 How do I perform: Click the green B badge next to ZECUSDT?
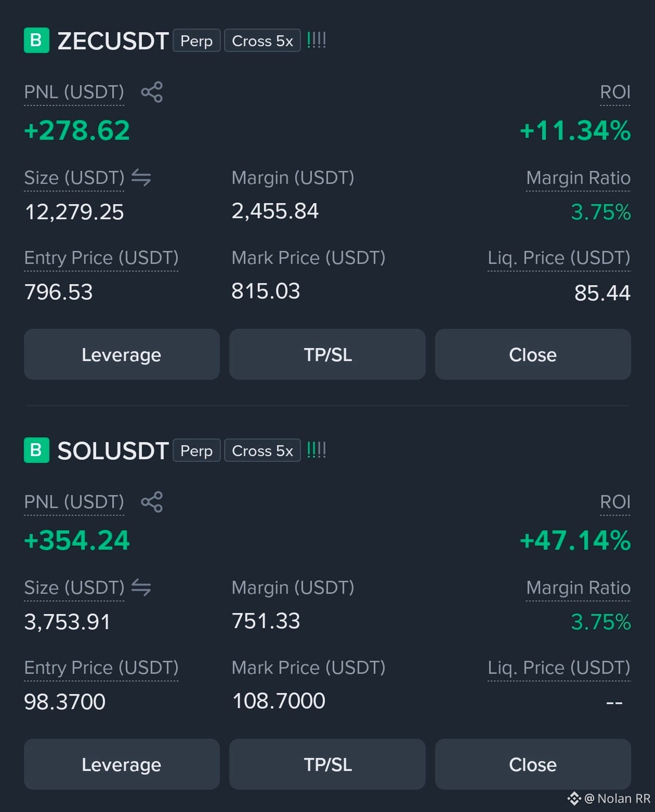36,40
